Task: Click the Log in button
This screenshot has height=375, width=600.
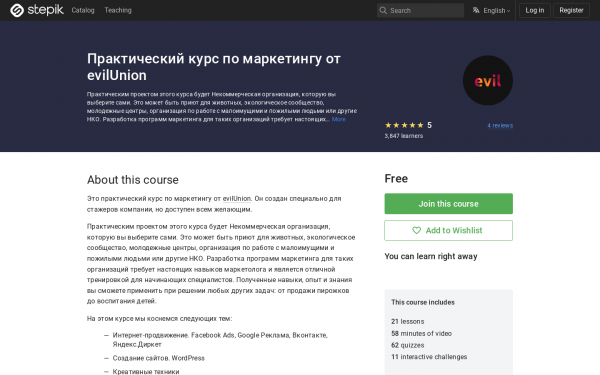Action: tap(535, 10)
